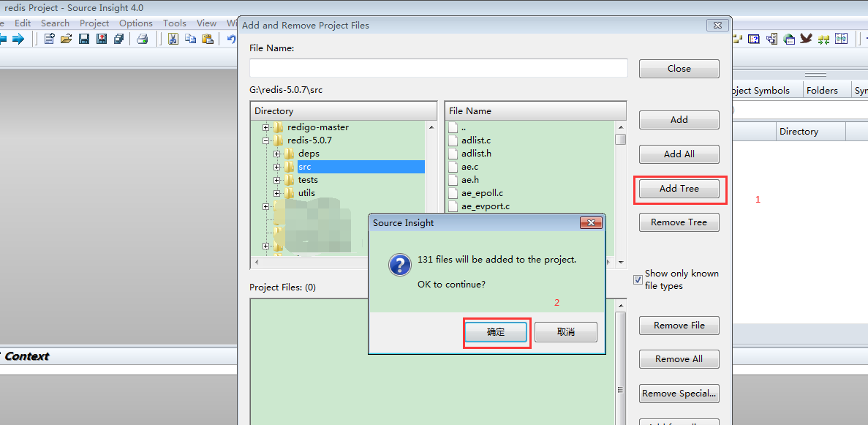The image size is (868, 425).
Task: Expand the tests folder node
Action: coord(277,180)
